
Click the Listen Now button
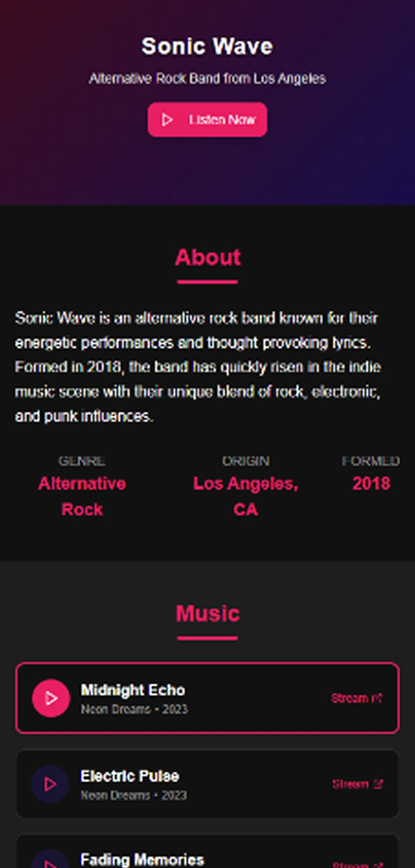[207, 119]
